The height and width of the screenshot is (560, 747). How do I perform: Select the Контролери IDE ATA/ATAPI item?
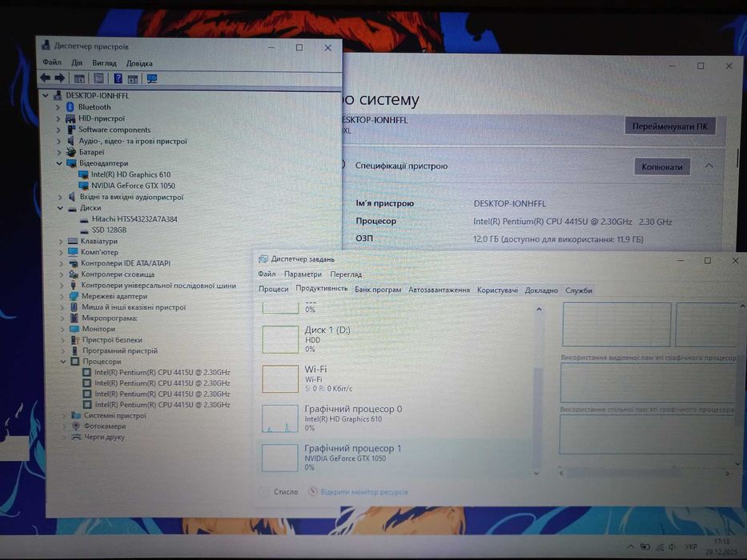pyautogui.click(x=125, y=263)
